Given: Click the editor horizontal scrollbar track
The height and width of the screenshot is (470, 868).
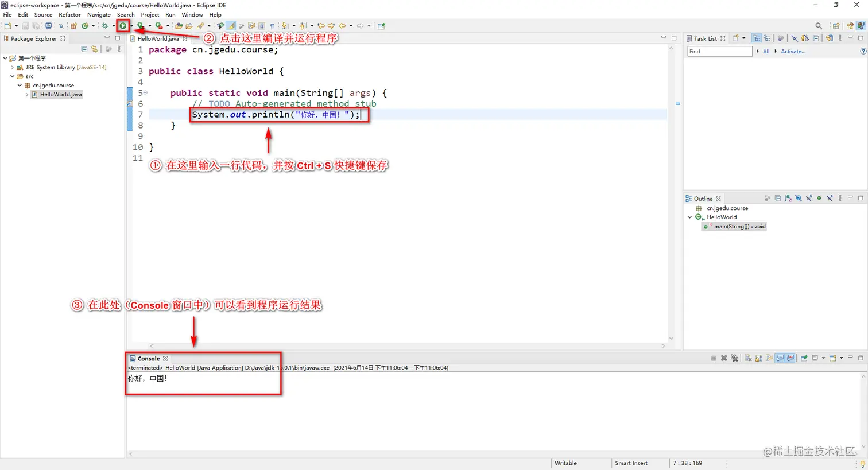Looking at the screenshot, I should point(408,346).
